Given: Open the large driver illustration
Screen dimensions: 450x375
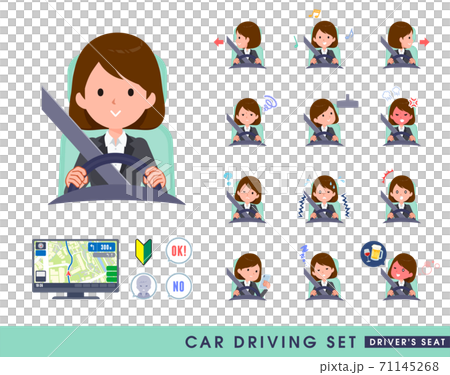Looking at the screenshot, I should pos(115,119).
